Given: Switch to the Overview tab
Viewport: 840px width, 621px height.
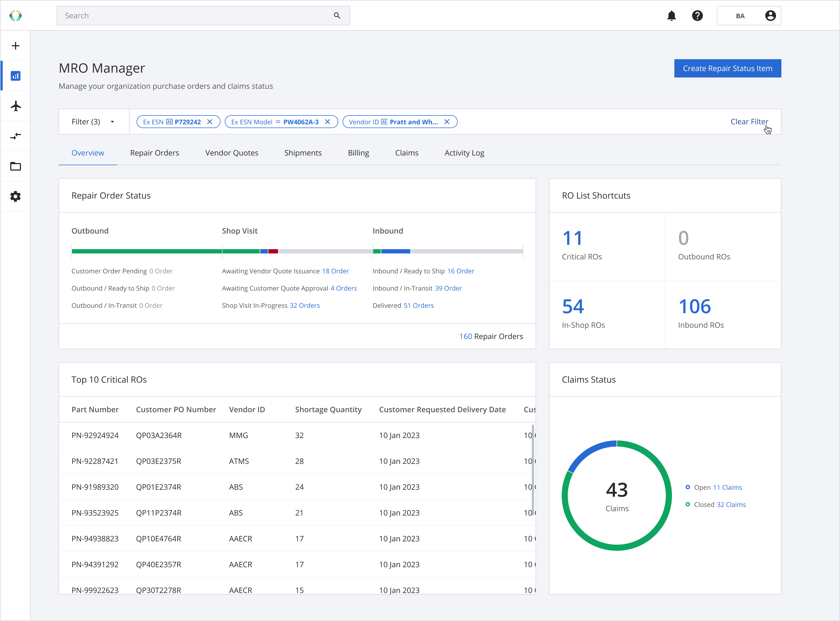Looking at the screenshot, I should coord(88,153).
